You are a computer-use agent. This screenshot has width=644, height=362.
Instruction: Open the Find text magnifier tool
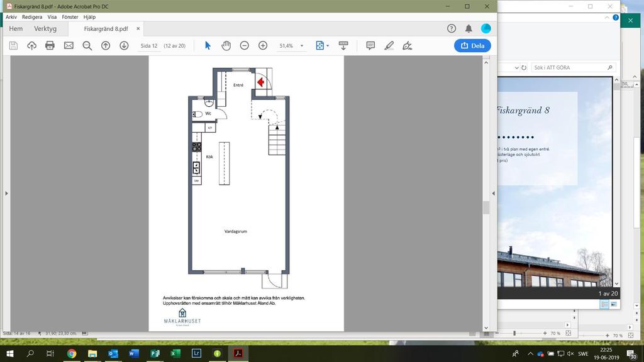click(x=87, y=45)
